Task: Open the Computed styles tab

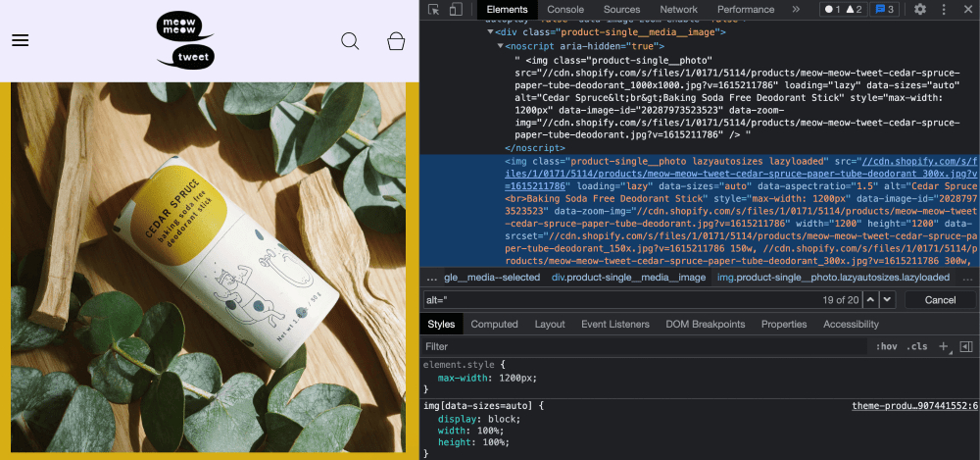Action: click(x=494, y=325)
